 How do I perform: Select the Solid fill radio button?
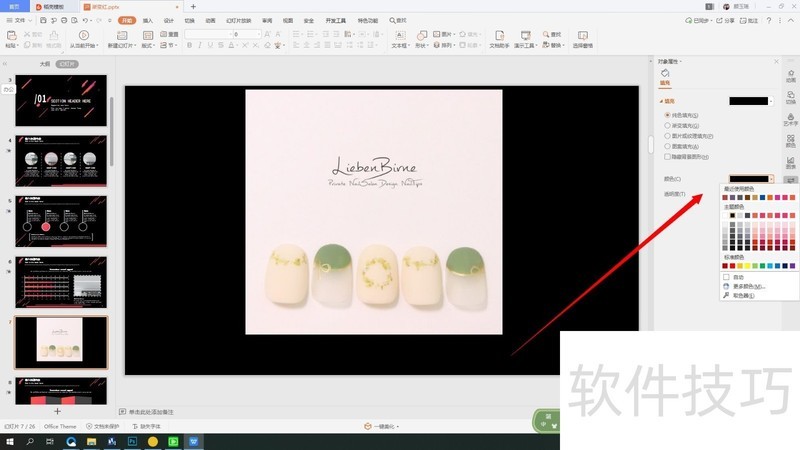click(667, 115)
